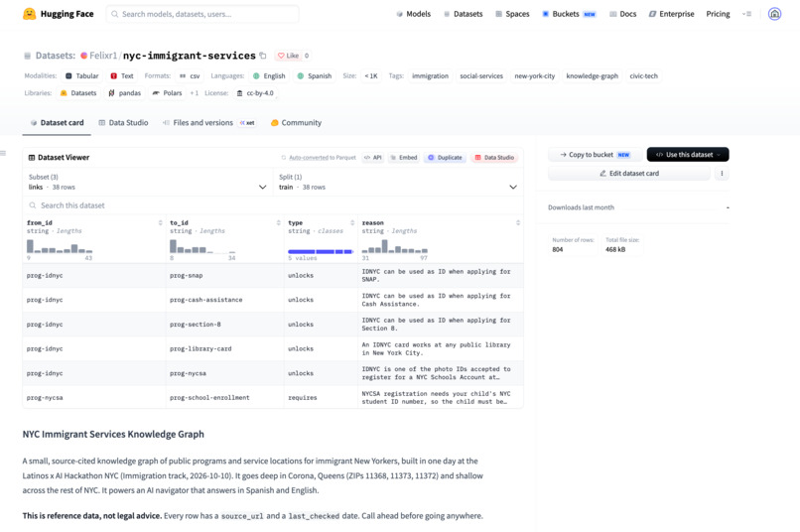
Task: Sort by the reason column
Action: click(518, 223)
